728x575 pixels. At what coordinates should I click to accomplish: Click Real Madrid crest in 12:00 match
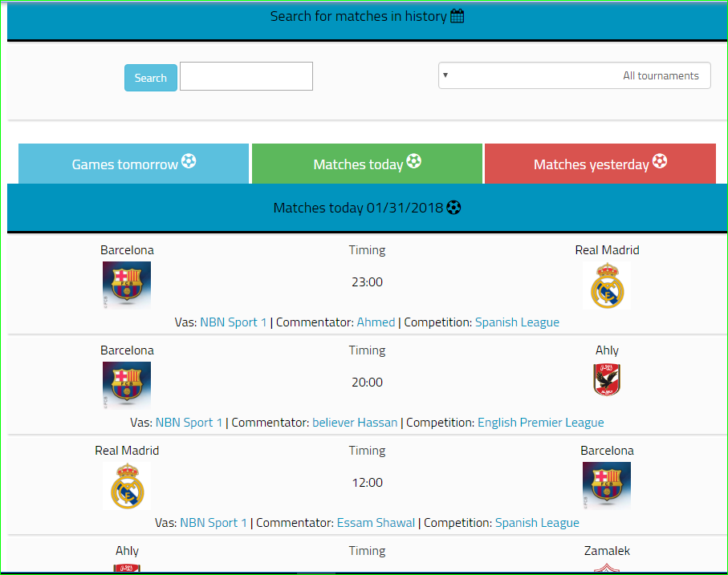(127, 486)
